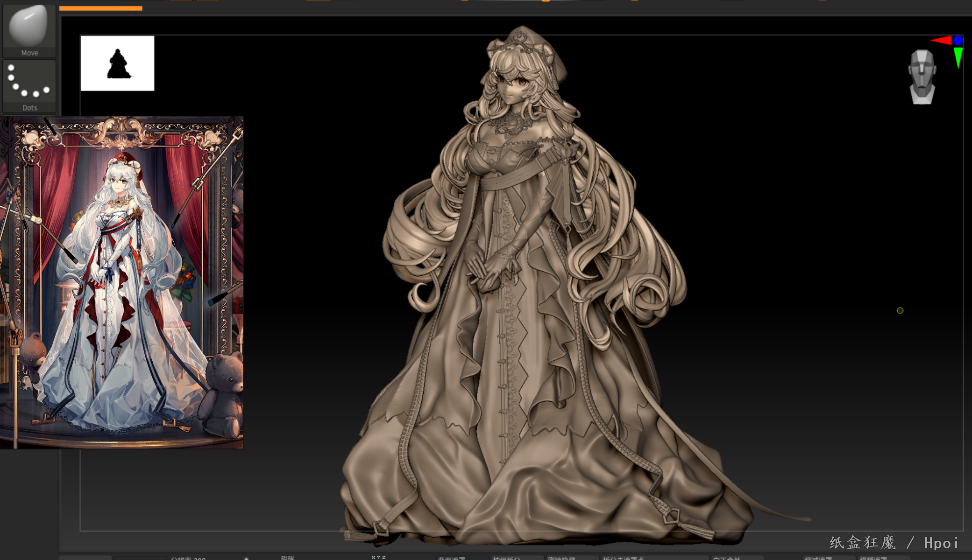Click the orange progress bar at top
This screenshot has width=972, height=560.
100,8
